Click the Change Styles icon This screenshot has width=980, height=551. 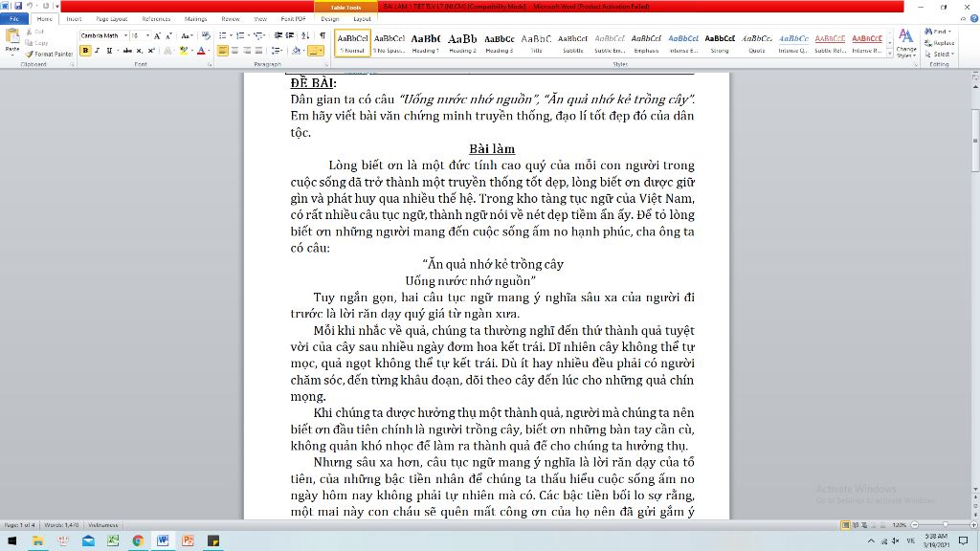pyautogui.click(x=905, y=42)
